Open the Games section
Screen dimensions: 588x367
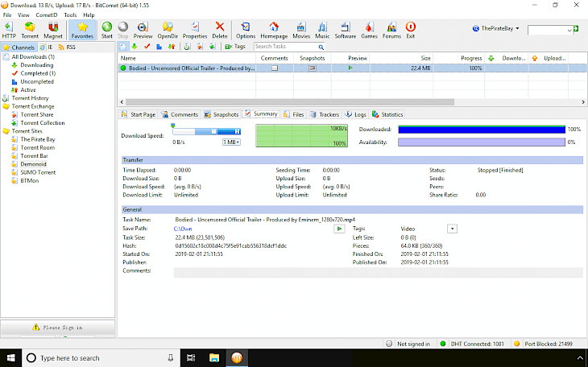coord(369,30)
